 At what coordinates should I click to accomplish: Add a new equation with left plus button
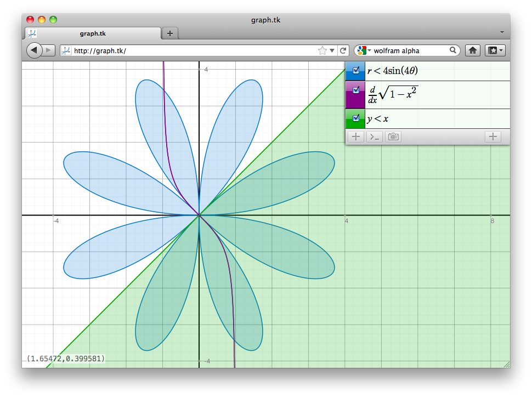coord(356,137)
